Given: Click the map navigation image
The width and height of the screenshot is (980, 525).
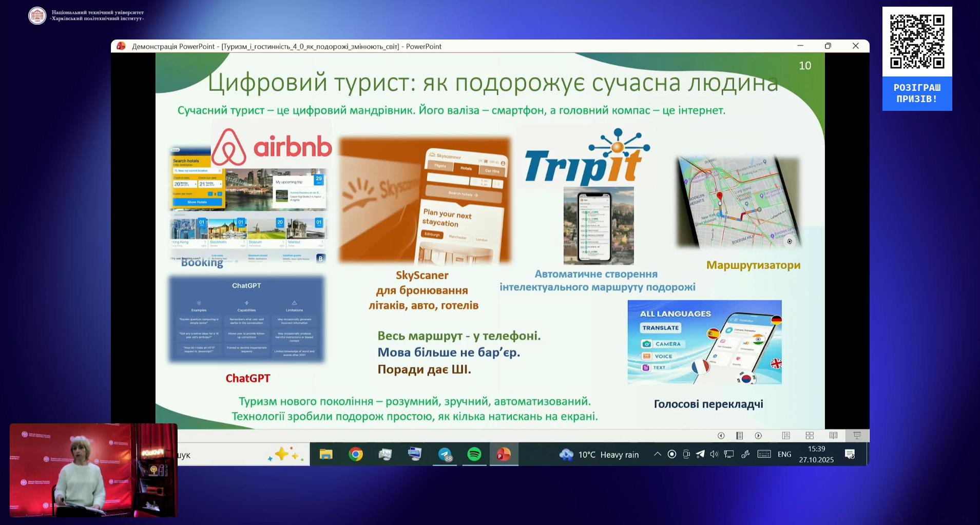Looking at the screenshot, I should click(x=739, y=202).
